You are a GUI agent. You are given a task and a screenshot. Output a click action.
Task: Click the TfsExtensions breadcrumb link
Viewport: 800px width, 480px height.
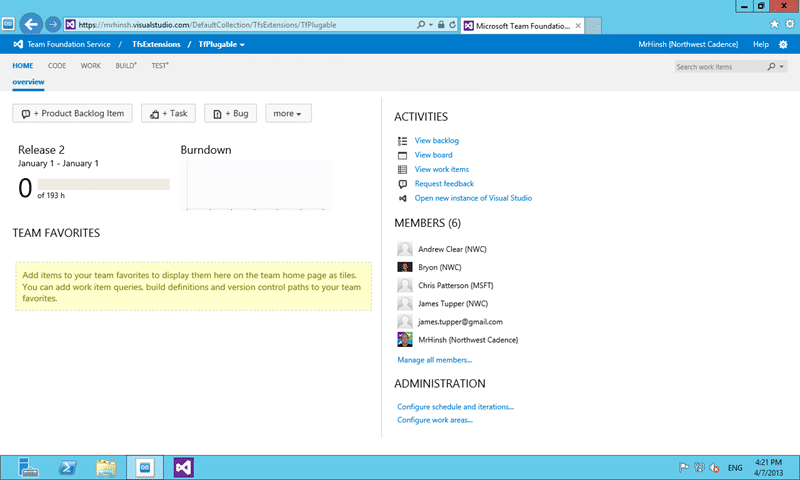156,44
